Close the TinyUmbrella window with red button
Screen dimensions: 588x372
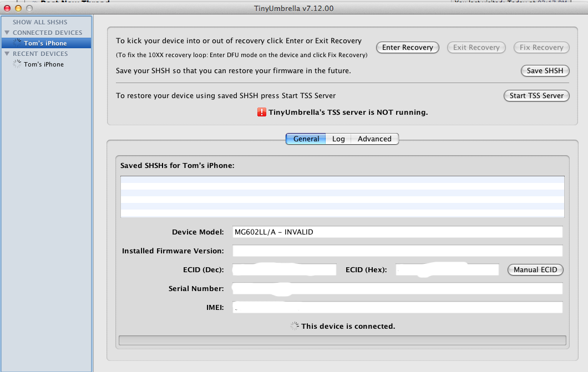[7, 8]
